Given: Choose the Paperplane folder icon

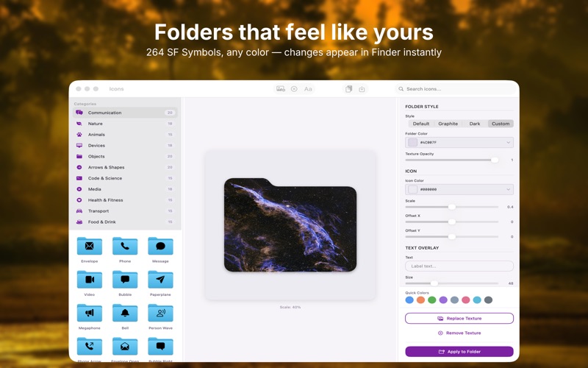Looking at the screenshot, I should click(x=160, y=280).
